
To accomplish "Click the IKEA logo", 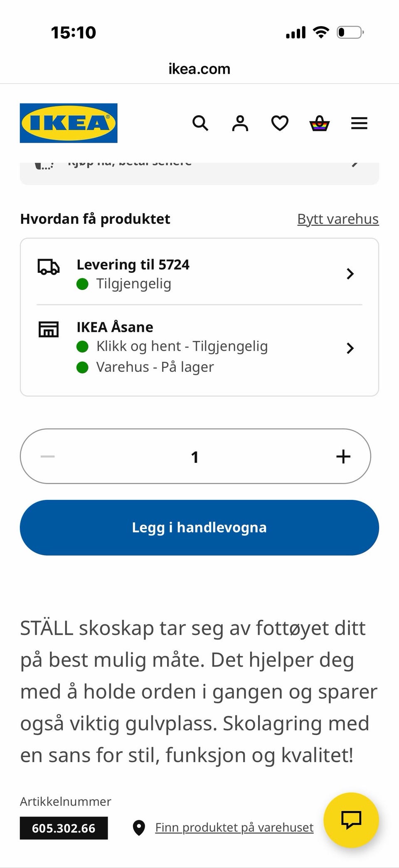I will point(69,123).
